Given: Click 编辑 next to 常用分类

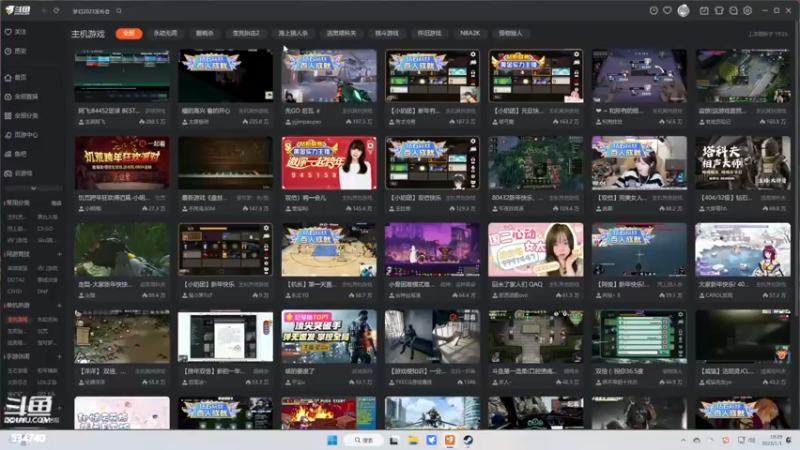Looking at the screenshot, I should tap(56, 203).
